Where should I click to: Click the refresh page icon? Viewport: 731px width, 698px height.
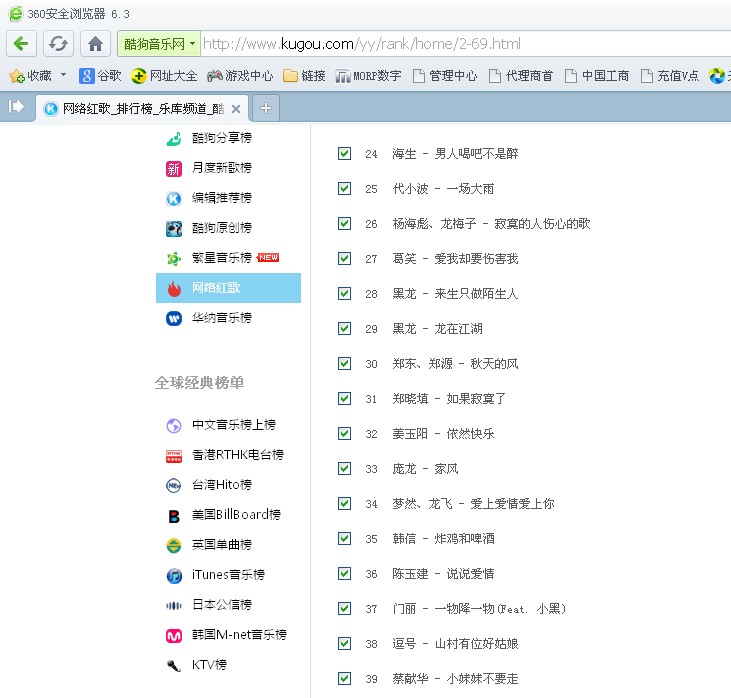[x=59, y=44]
